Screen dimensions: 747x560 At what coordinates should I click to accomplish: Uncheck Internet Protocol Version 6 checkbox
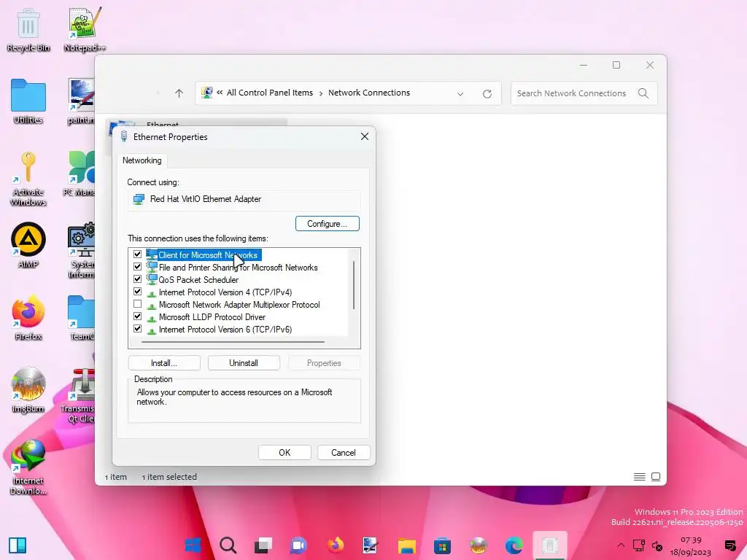138,329
